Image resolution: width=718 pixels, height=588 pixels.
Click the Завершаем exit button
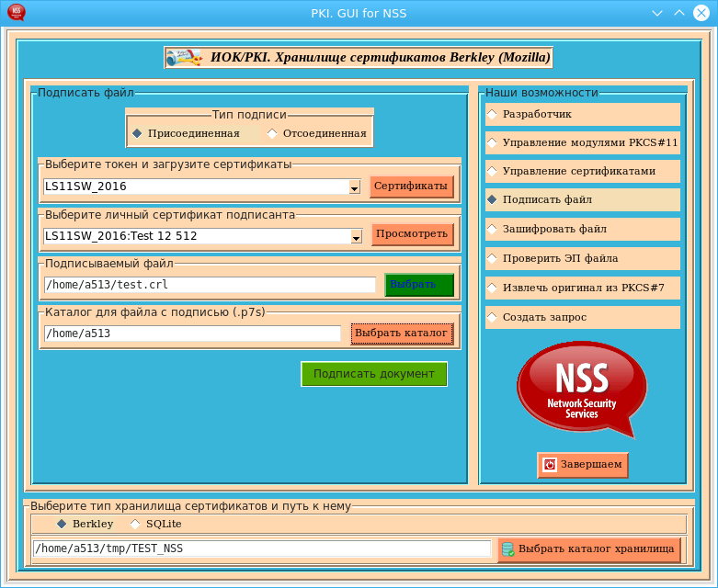pyautogui.click(x=583, y=465)
